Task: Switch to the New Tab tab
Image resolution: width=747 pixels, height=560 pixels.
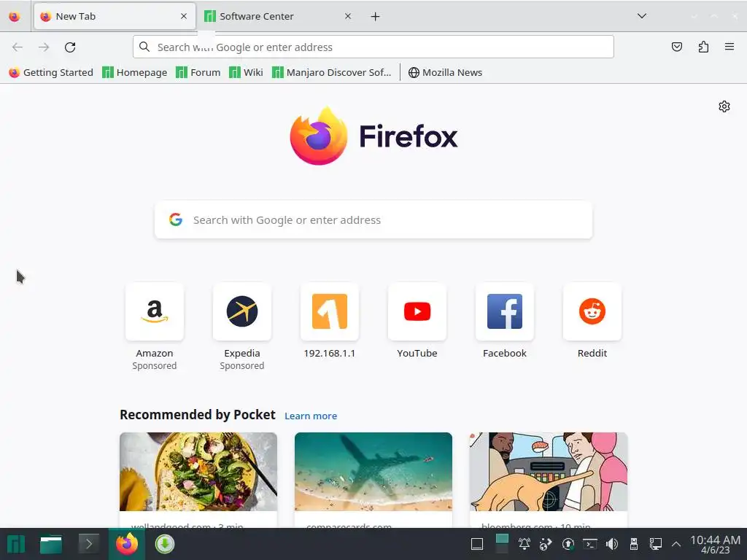Action: coord(115,16)
